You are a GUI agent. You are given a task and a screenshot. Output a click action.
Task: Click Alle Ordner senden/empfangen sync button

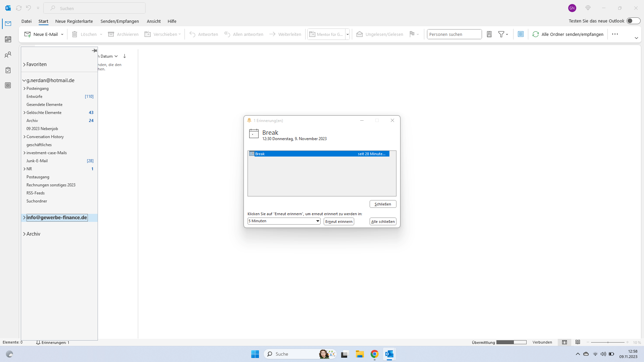click(568, 34)
